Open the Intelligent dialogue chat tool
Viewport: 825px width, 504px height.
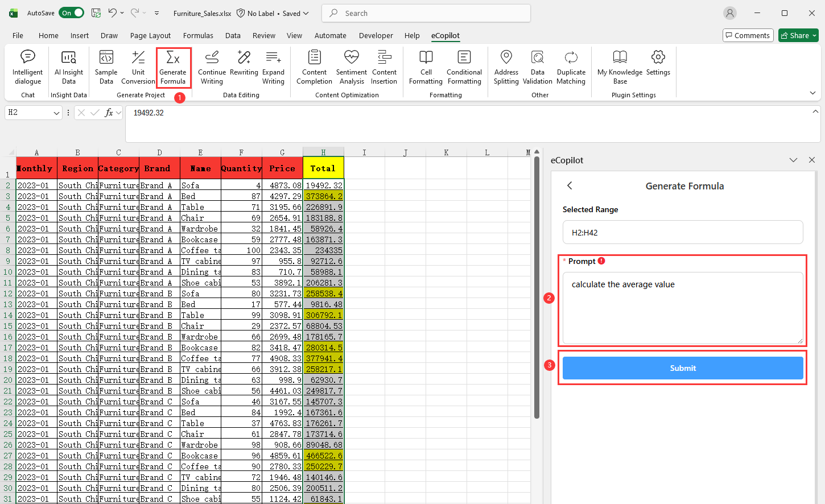pyautogui.click(x=27, y=67)
